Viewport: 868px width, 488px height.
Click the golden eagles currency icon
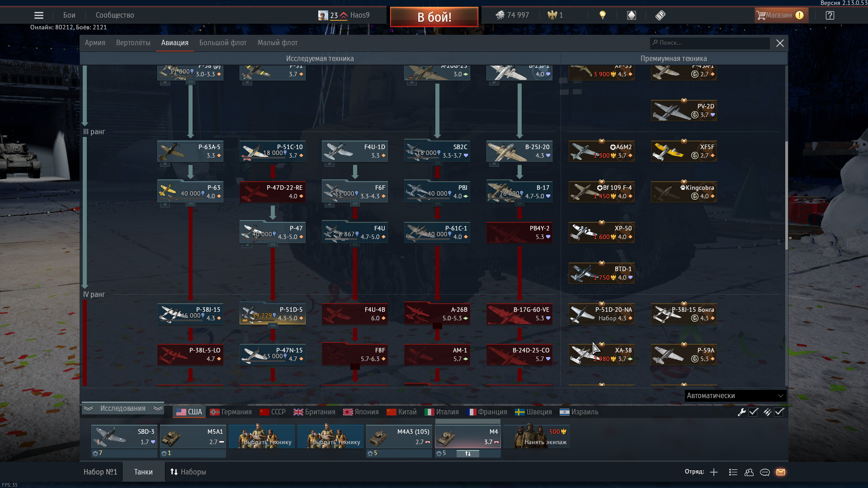[552, 15]
